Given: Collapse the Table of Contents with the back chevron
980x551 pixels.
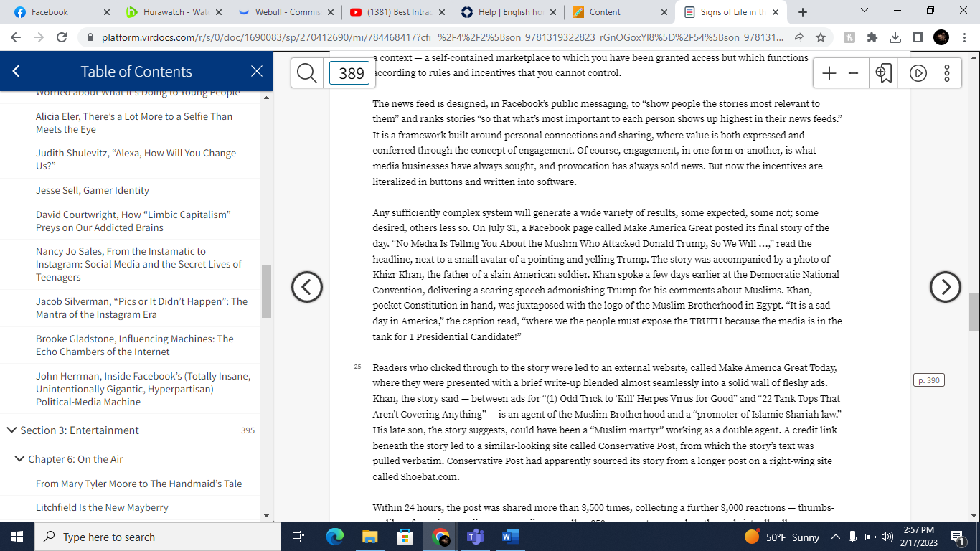Looking at the screenshot, I should click(x=17, y=71).
